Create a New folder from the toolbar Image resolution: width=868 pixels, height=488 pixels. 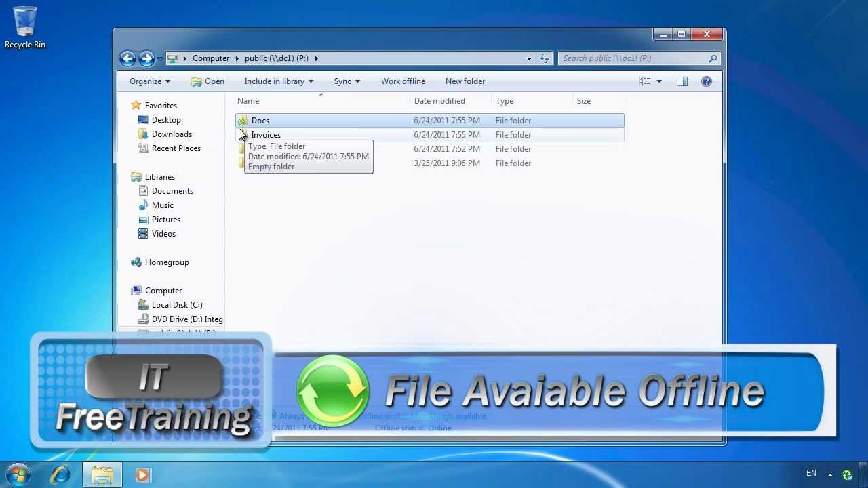(465, 81)
